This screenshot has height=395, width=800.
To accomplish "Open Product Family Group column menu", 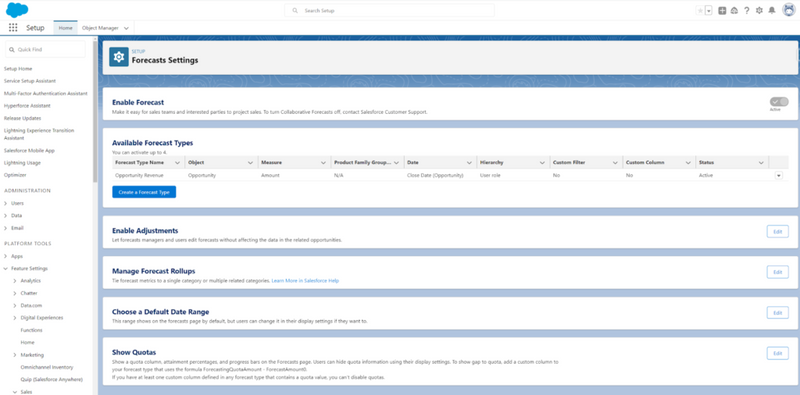I will click(x=396, y=162).
